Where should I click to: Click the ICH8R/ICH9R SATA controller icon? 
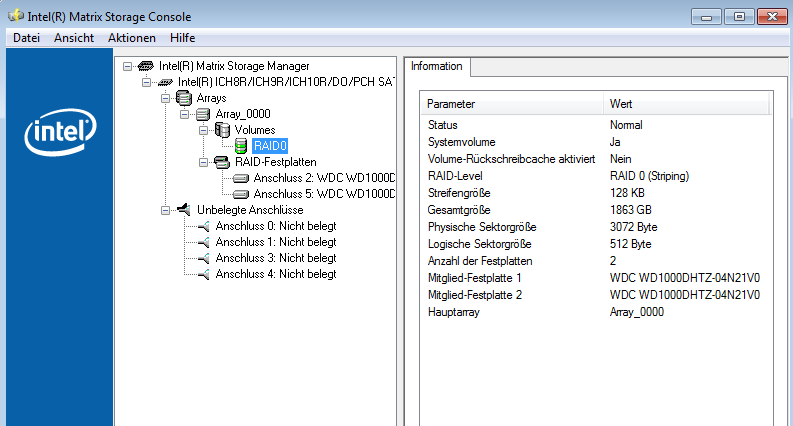[165, 82]
